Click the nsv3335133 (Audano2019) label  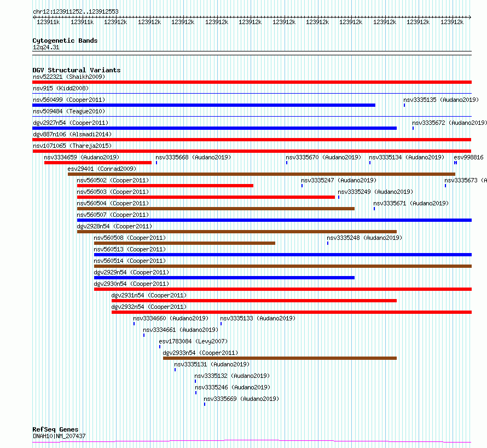258,318
